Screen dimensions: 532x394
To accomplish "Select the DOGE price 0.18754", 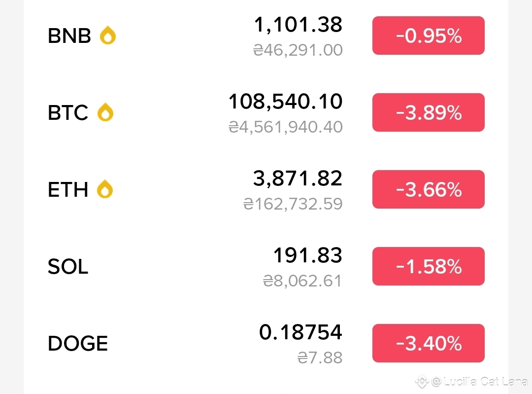I will 300,332.
